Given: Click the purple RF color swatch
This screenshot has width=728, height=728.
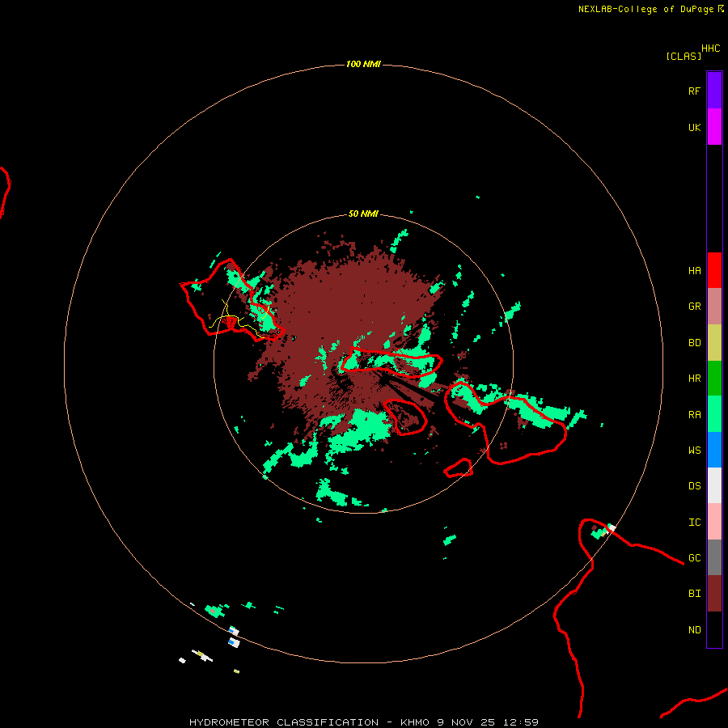Looking at the screenshot, I should [714, 91].
